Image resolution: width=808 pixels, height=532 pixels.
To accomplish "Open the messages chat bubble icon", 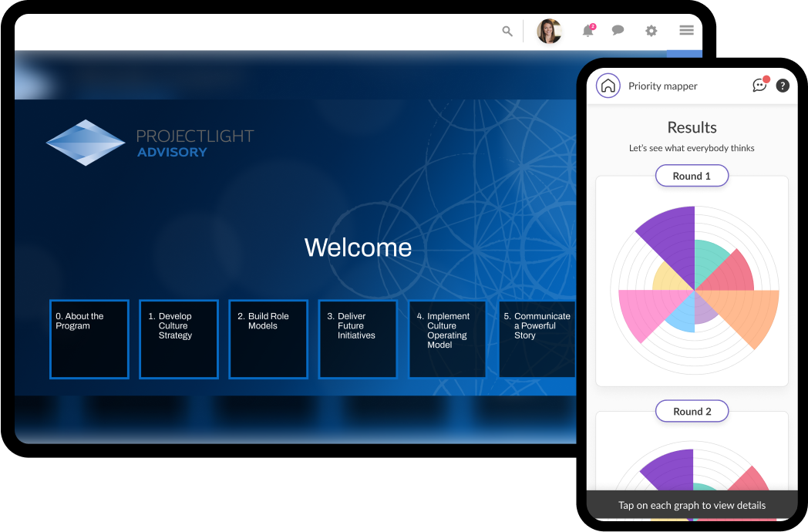I will click(x=618, y=31).
